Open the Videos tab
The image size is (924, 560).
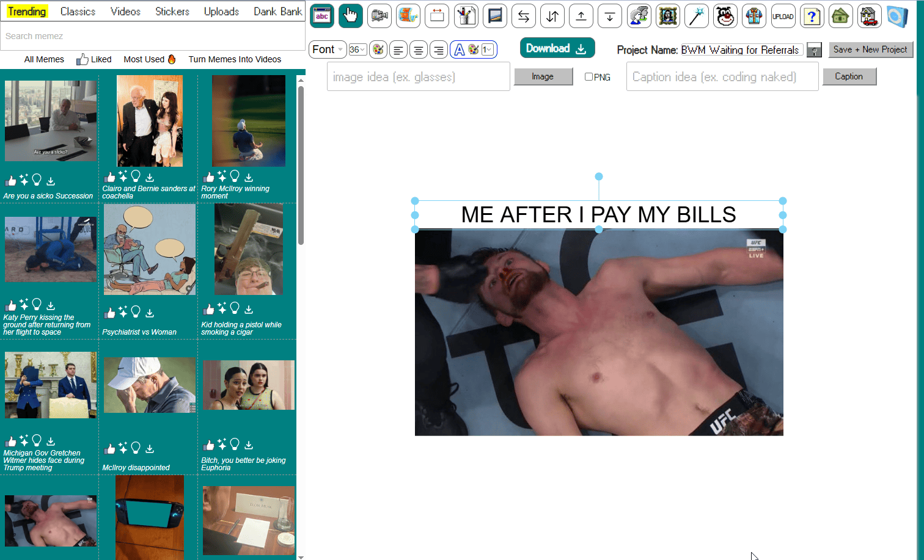[x=125, y=12]
